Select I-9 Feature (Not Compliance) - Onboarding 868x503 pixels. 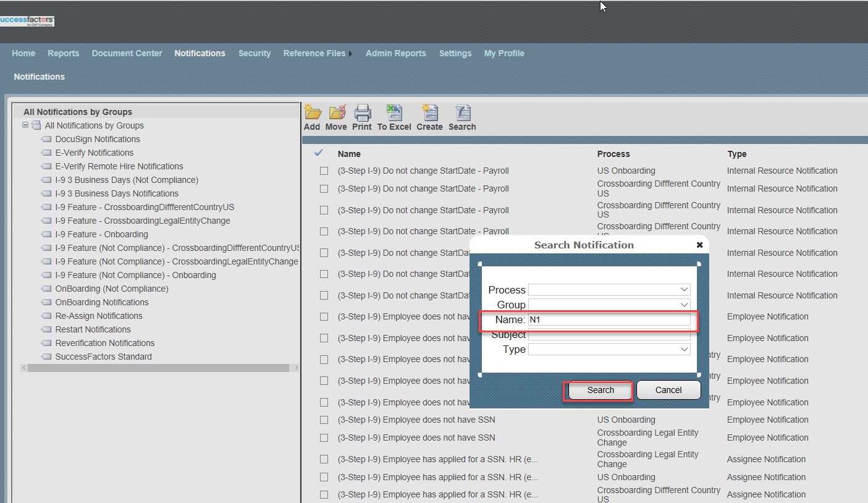[136, 275]
